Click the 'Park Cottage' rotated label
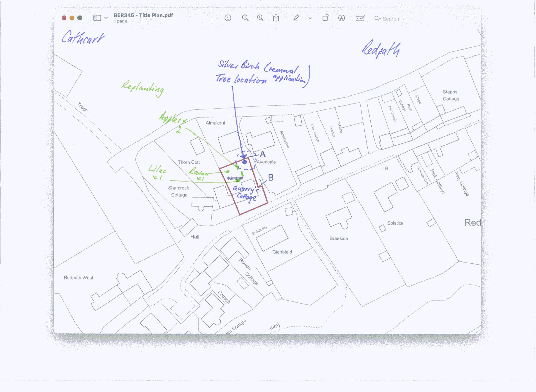536x392 pixels. tap(437, 182)
